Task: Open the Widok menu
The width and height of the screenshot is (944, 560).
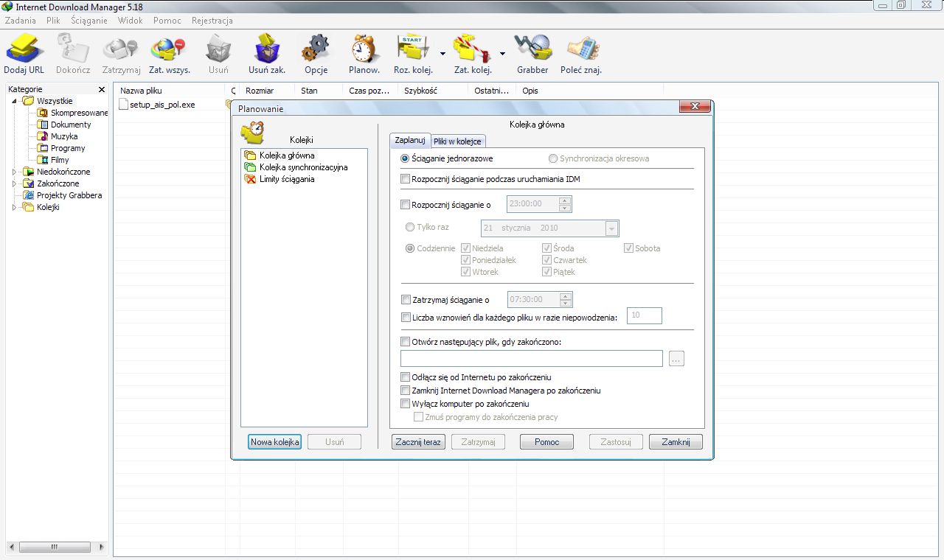Action: [x=131, y=21]
